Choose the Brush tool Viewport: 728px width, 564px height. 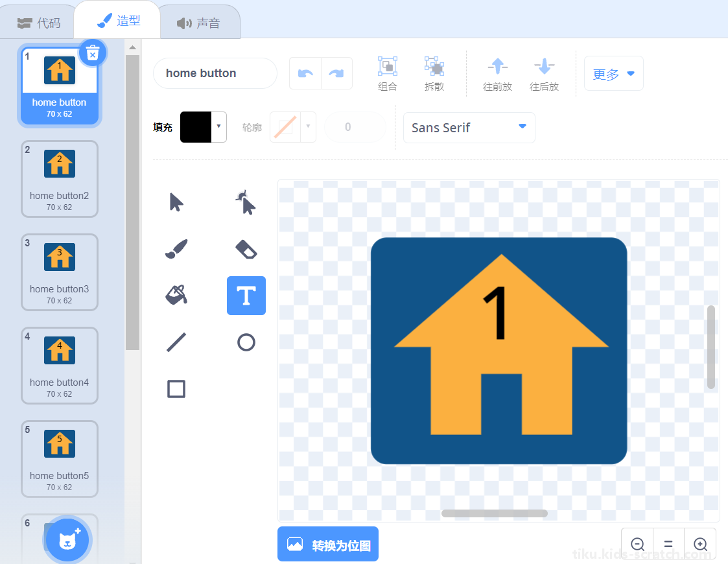click(x=176, y=250)
